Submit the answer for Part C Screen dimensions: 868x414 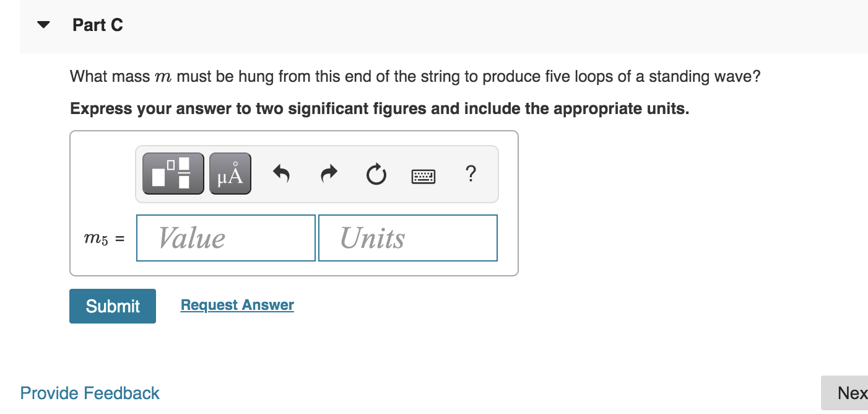(x=112, y=306)
